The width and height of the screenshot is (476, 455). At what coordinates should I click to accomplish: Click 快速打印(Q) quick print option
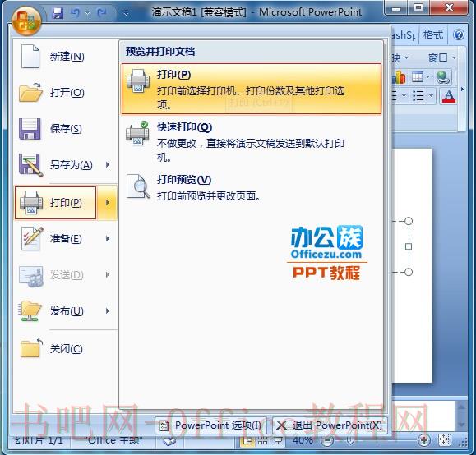pos(252,141)
